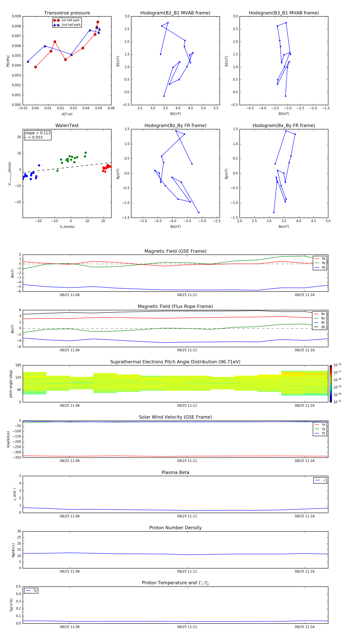The height and width of the screenshot is (644, 351).
Task: Click '08/25 11:16' tick under Proton Temperature plot
Action: click(305, 627)
